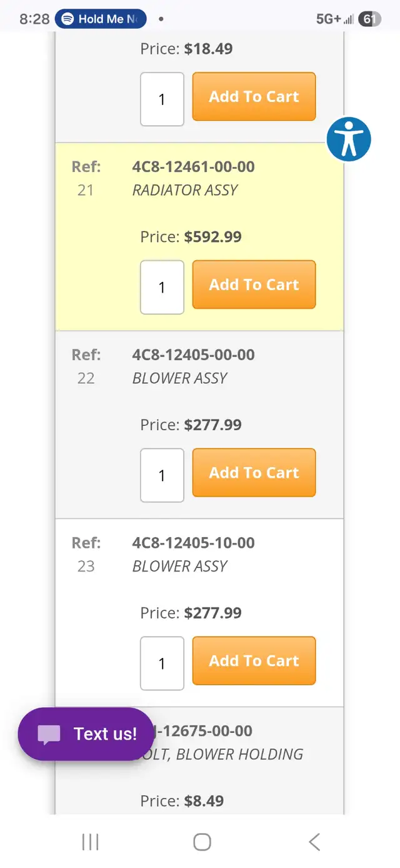Tap the Spotify now-playing pill
This screenshot has width=400, height=868.
101,19
